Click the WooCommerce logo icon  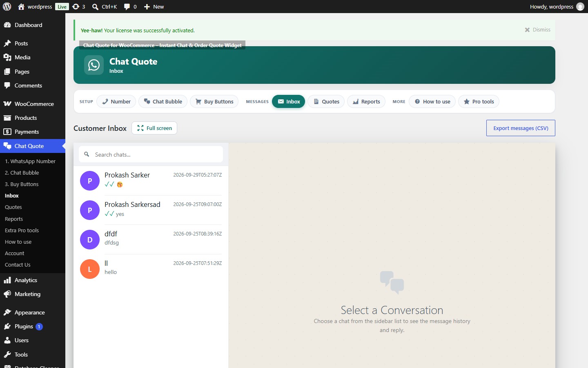(7, 104)
